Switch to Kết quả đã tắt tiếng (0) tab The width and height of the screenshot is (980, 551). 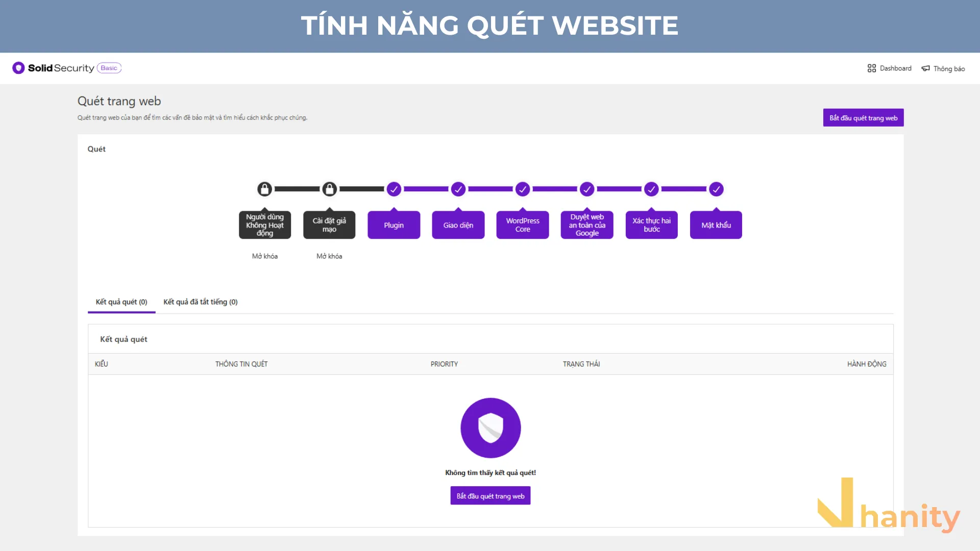click(201, 302)
